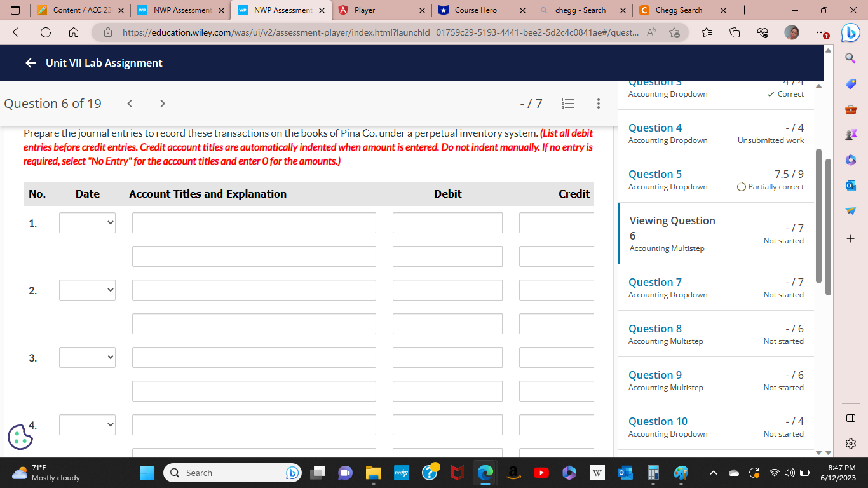Select Question 7 in the question panel
Viewport: 868px width, 488px height.
655,282
